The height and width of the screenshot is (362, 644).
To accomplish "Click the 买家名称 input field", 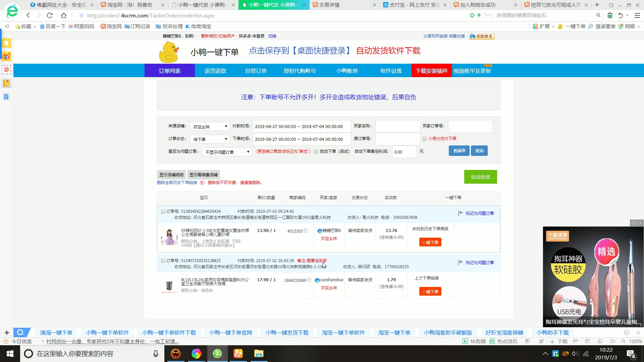I will tap(398, 126).
